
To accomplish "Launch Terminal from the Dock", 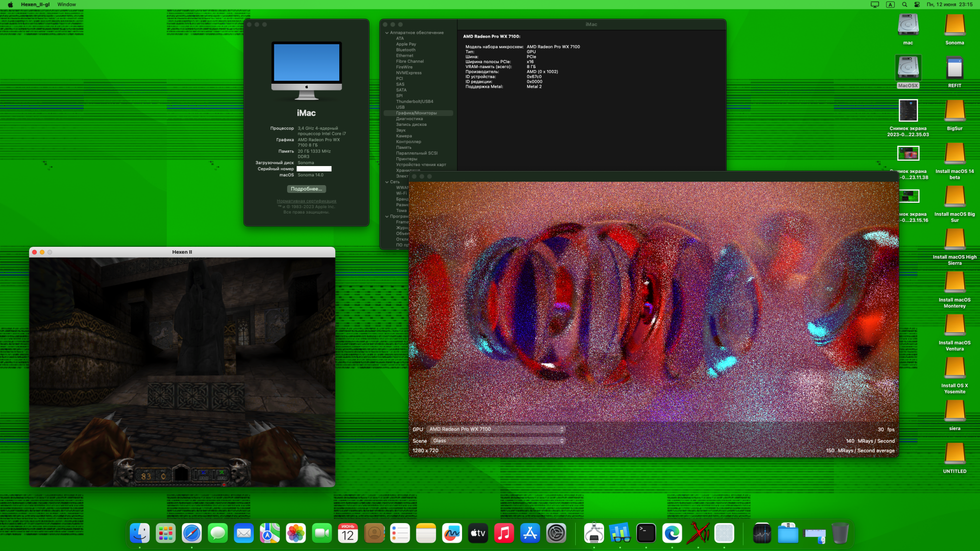I will 646,533.
